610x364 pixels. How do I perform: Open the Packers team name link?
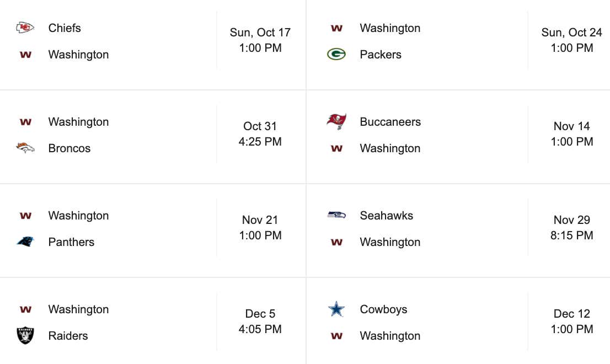tap(381, 55)
